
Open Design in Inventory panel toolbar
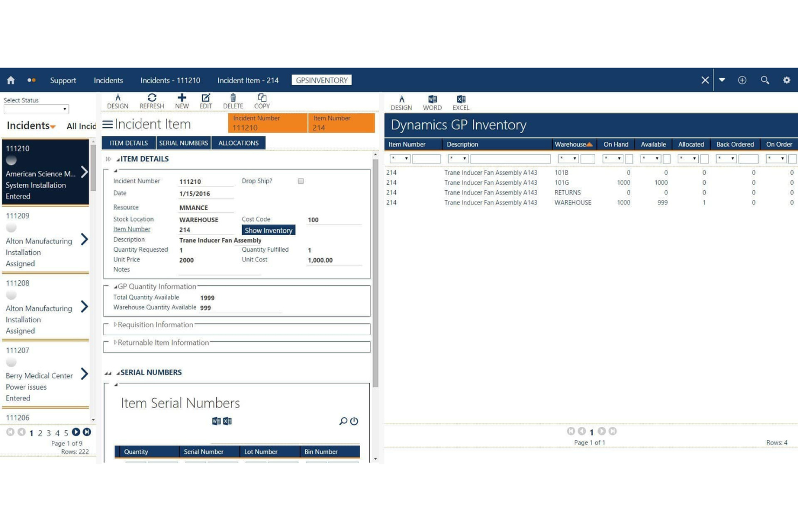(401, 102)
